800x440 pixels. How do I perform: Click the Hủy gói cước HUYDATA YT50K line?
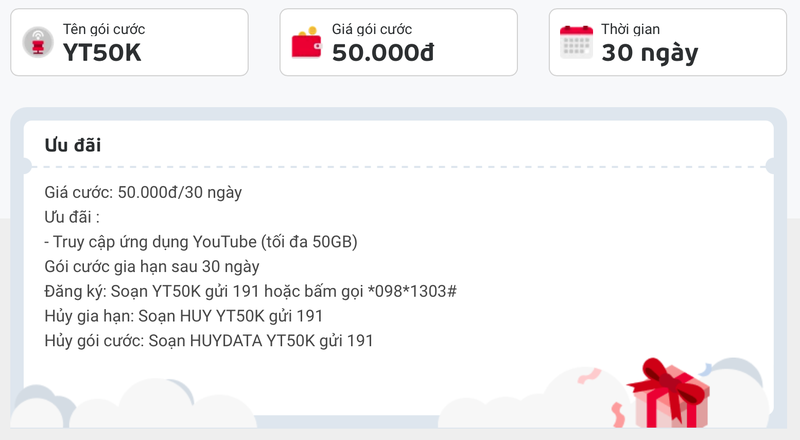point(209,340)
